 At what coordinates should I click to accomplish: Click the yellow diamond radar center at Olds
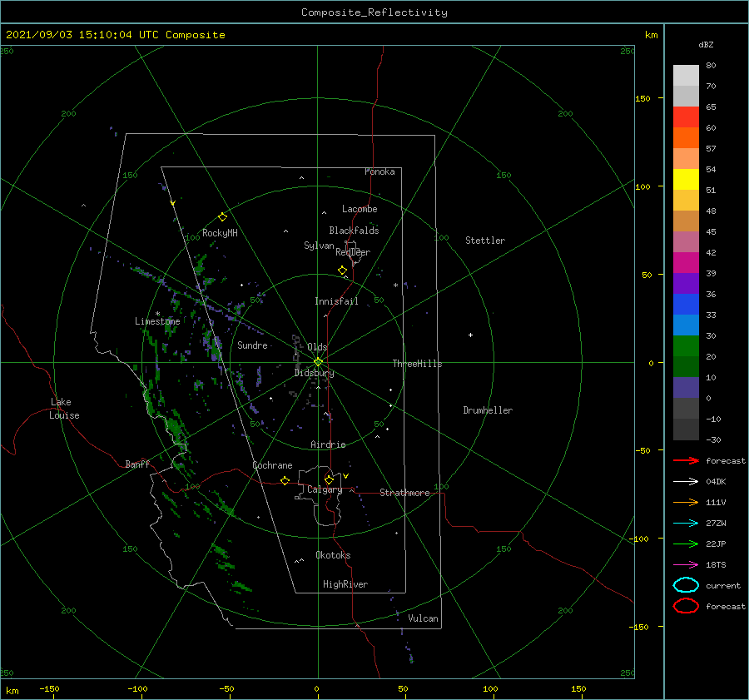click(318, 362)
